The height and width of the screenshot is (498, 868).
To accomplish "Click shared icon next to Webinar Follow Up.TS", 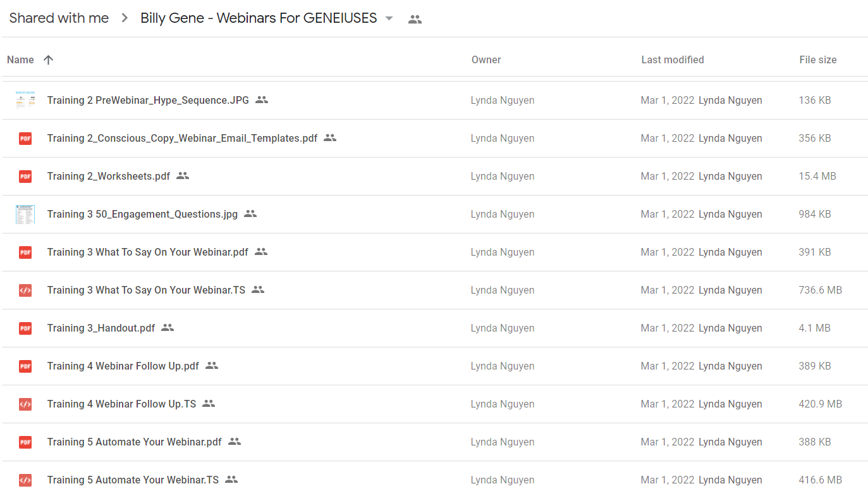I will click(209, 403).
